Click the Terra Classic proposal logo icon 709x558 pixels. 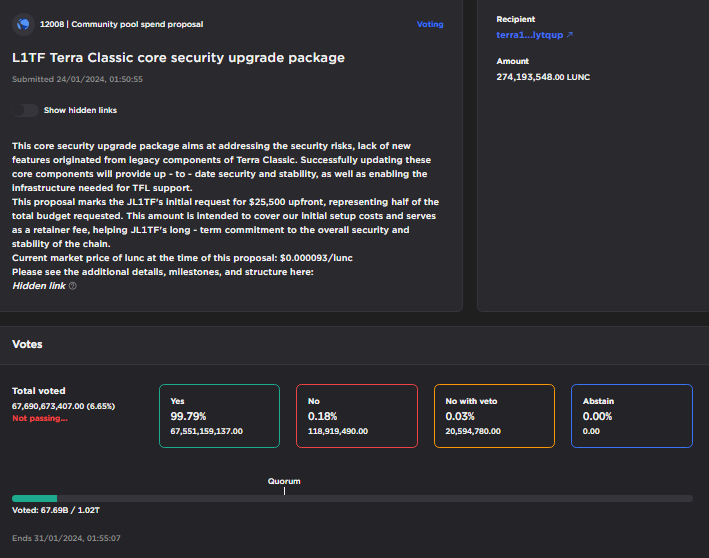[x=24, y=24]
